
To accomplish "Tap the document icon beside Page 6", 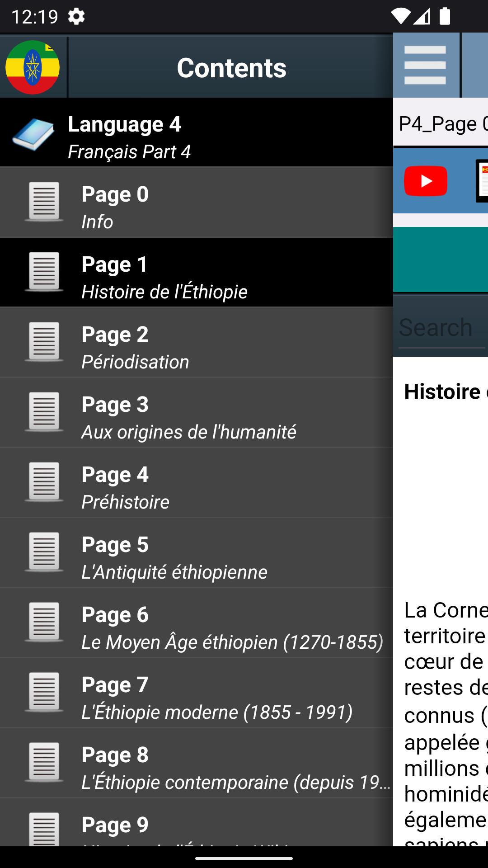I will click(x=44, y=622).
